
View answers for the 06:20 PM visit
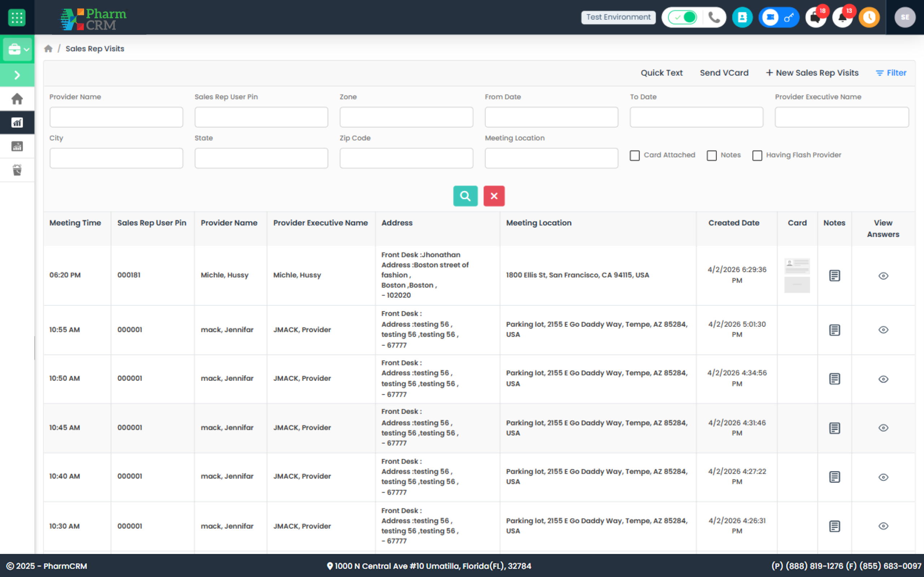coord(883,276)
